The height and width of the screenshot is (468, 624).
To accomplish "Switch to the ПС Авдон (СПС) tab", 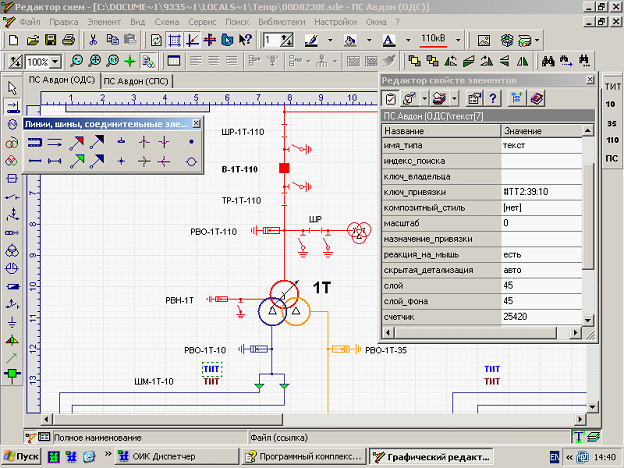I will [139, 80].
